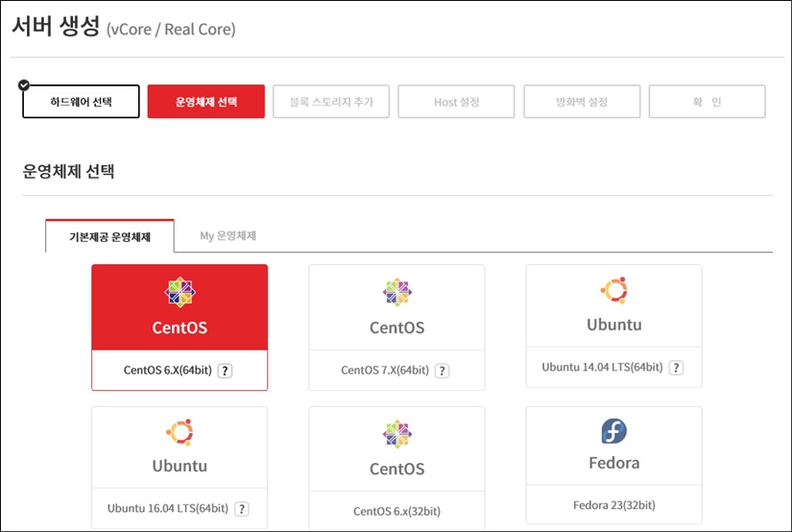Image resolution: width=792 pixels, height=532 pixels.
Task: Choose the Ubuntu 14.04 LTS(64bit) label
Action: (602, 367)
